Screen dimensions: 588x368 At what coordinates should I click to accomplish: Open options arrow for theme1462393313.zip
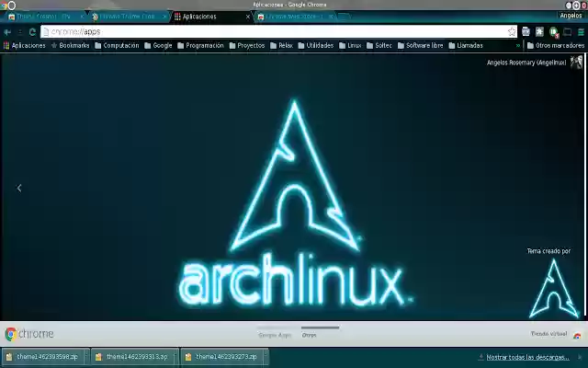pos(175,357)
